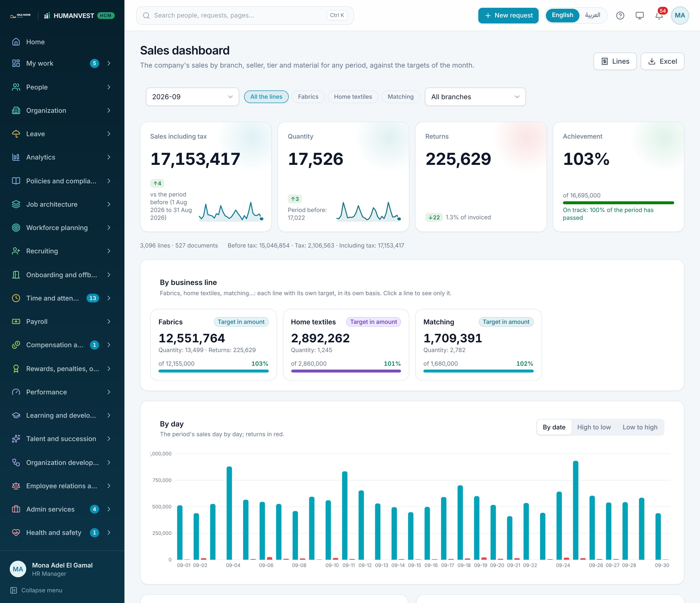Click the Job architecture layers icon

coord(16,204)
